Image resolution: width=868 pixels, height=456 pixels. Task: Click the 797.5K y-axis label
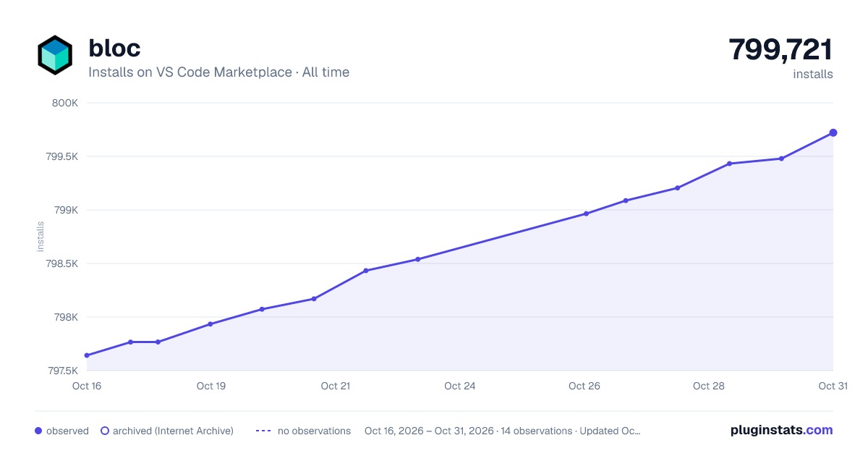pyautogui.click(x=61, y=371)
